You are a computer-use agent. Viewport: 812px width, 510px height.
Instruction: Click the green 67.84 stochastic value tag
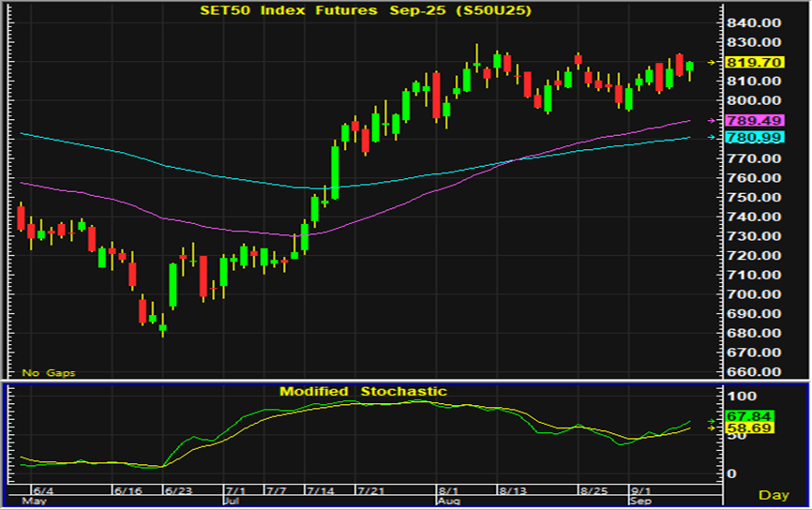coord(748,417)
